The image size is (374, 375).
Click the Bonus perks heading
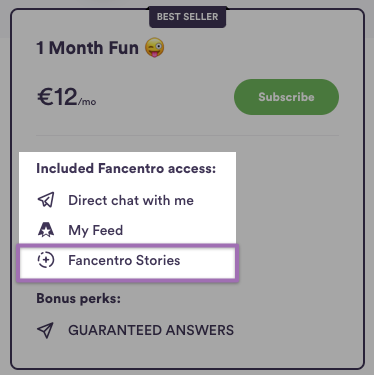[78, 299]
